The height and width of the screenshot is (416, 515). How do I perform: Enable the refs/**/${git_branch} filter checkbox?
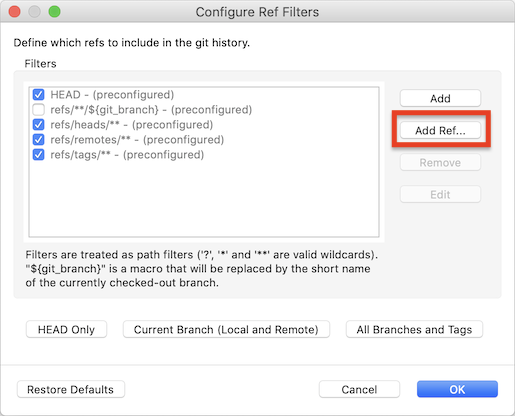tap(39, 110)
